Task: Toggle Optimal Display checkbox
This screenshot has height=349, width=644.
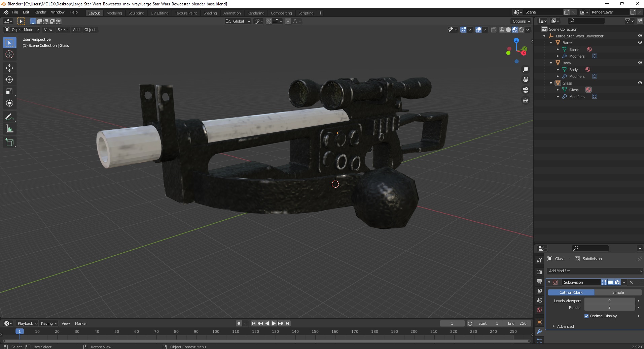Action: coord(586,316)
